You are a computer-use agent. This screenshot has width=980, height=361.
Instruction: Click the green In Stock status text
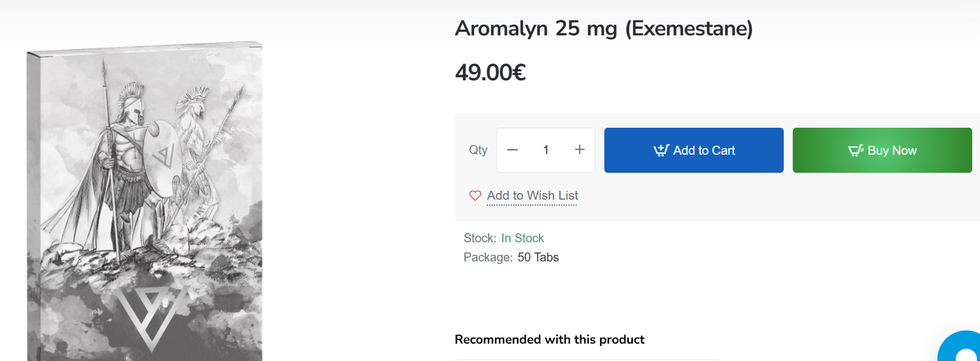pyautogui.click(x=522, y=238)
